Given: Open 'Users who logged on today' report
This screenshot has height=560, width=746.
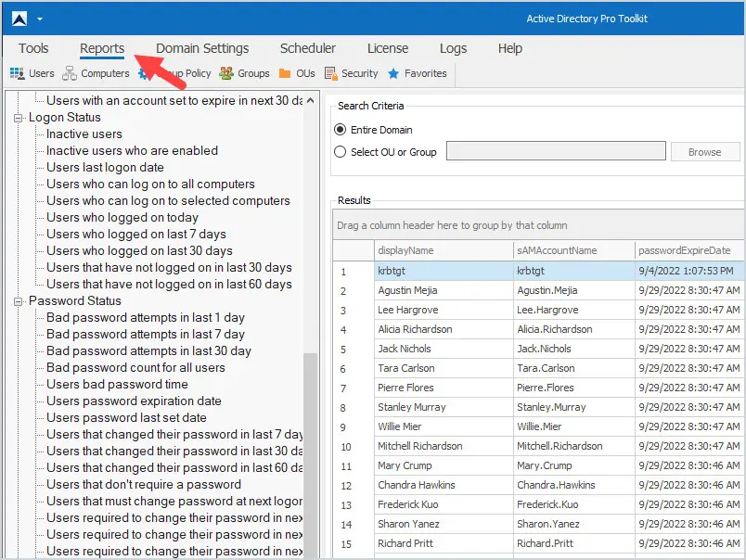Looking at the screenshot, I should (122, 217).
